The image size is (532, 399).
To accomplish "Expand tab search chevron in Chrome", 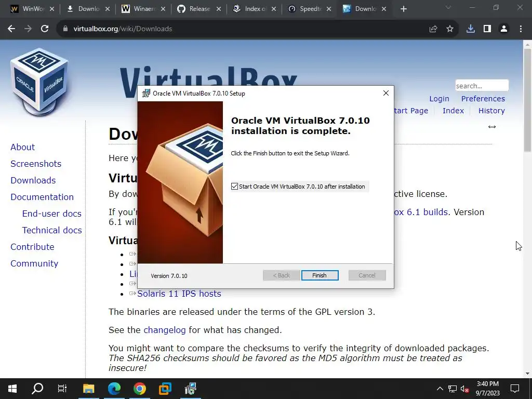I will pos(448,7).
